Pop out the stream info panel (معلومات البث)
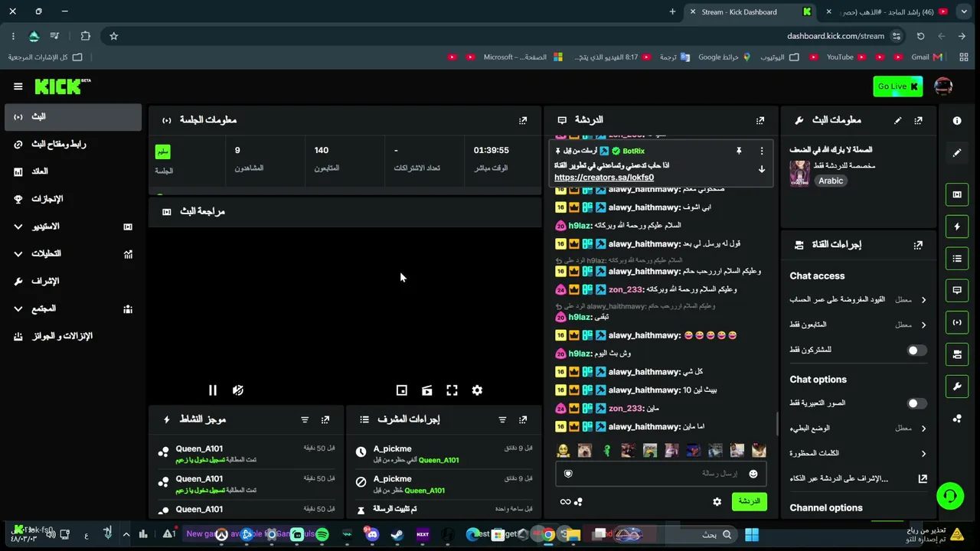 [918, 120]
